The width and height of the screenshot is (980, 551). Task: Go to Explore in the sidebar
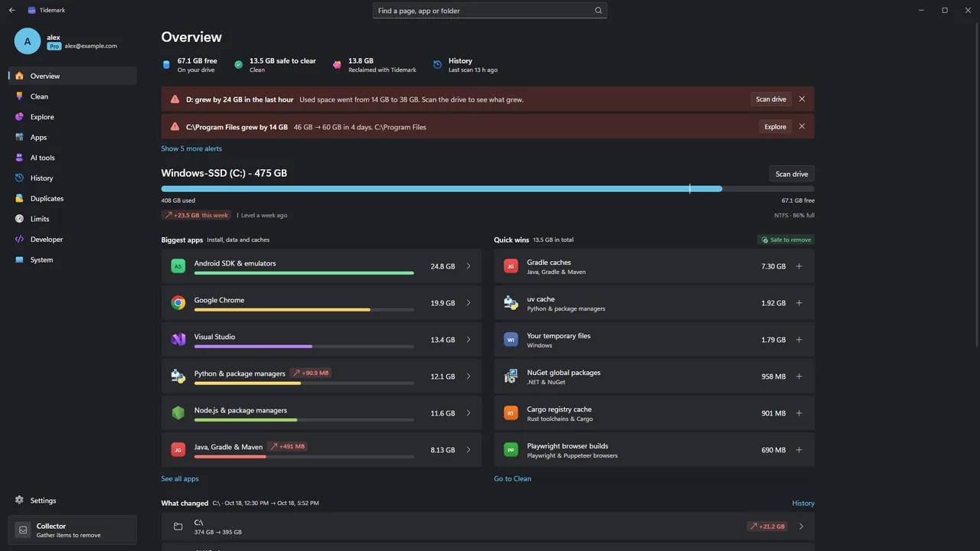pyautogui.click(x=73, y=117)
